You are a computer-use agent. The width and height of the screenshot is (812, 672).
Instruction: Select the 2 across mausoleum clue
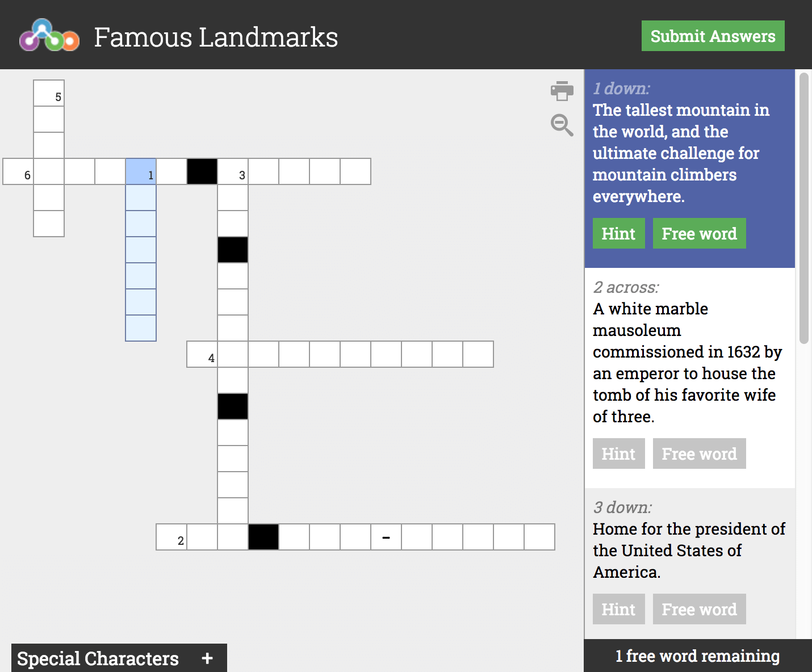(687, 362)
